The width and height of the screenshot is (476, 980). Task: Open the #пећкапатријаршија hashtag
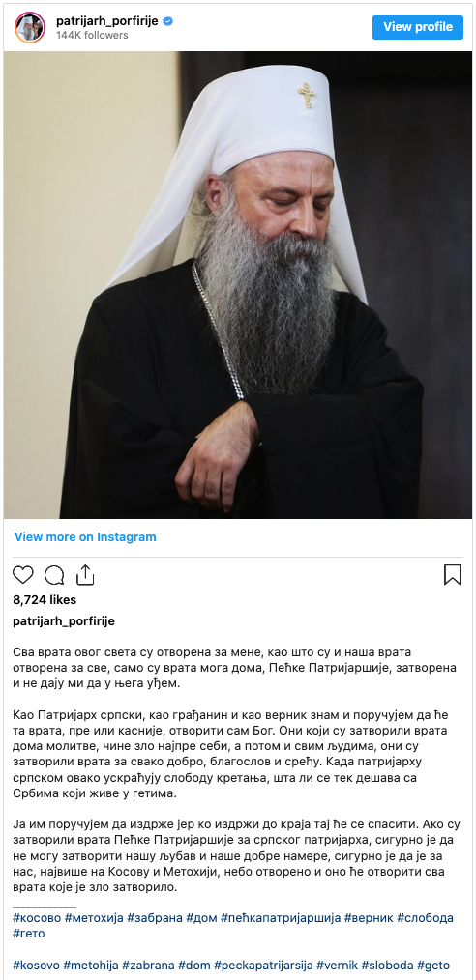pos(281,918)
